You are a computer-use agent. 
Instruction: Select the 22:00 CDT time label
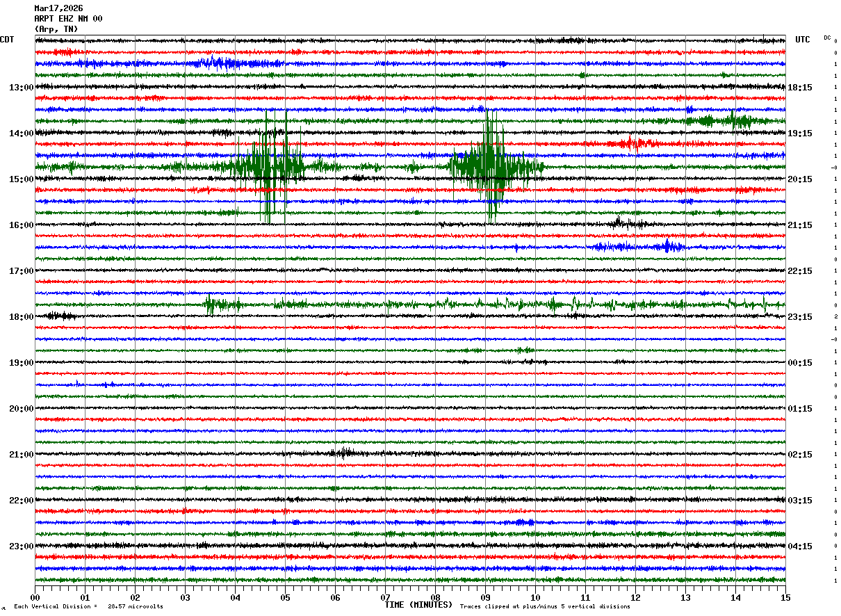click(x=21, y=501)
